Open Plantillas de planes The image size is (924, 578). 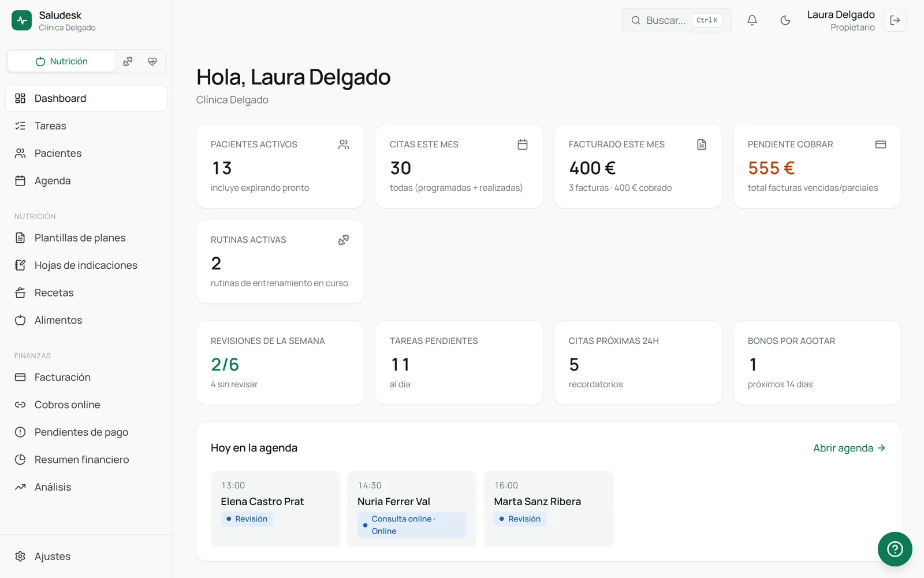click(87, 238)
